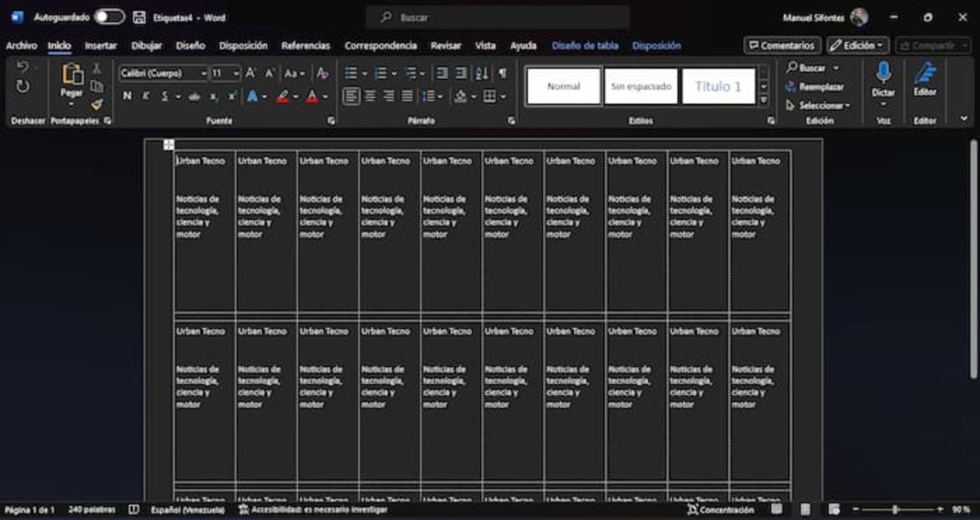Open the borders dropdown
This screenshot has width=980, height=520.
(x=503, y=96)
